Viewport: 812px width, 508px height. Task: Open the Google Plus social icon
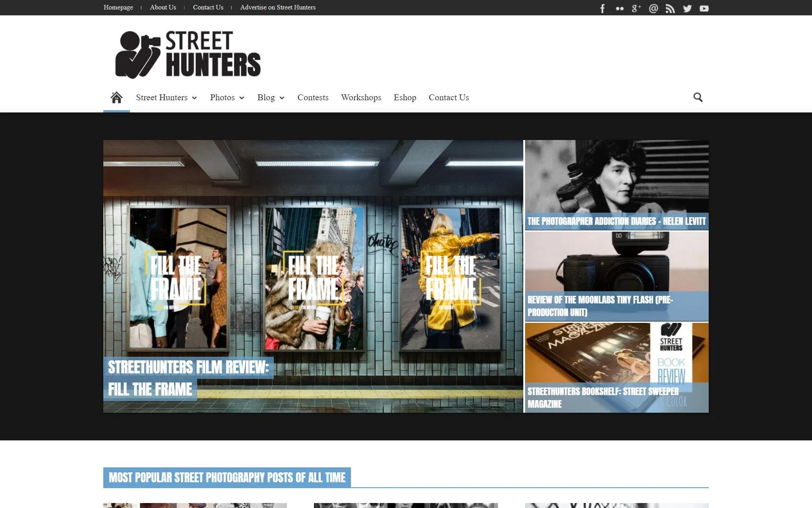pos(636,8)
